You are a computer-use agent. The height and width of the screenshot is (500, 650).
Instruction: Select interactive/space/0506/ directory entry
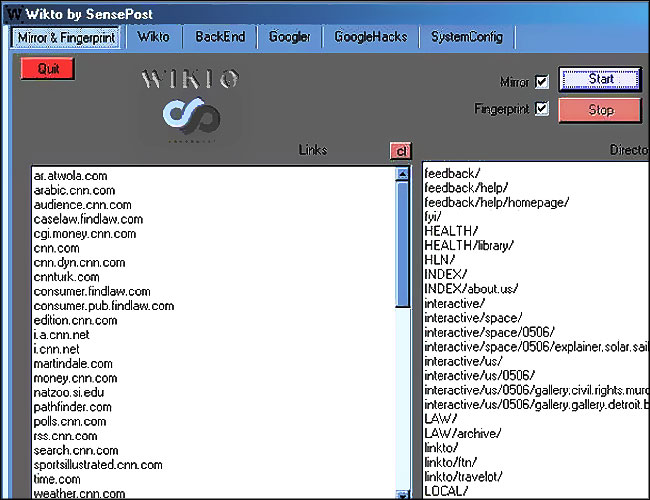(x=489, y=333)
